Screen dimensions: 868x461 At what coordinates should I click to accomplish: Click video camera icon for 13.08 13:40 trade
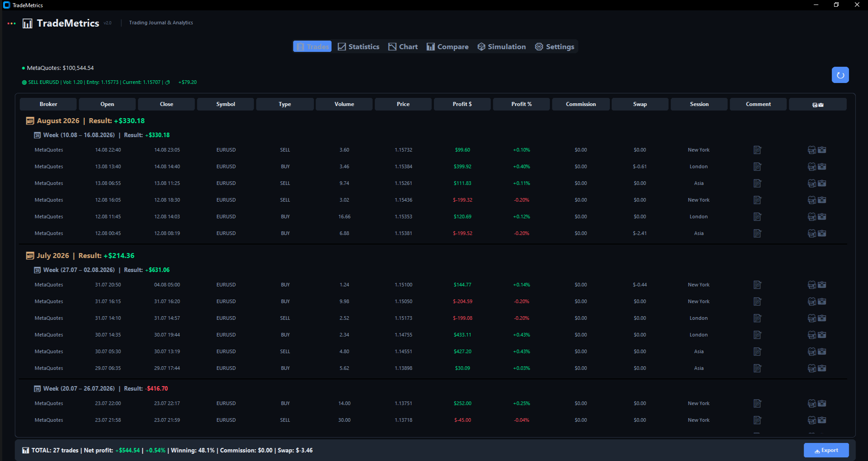coord(812,166)
